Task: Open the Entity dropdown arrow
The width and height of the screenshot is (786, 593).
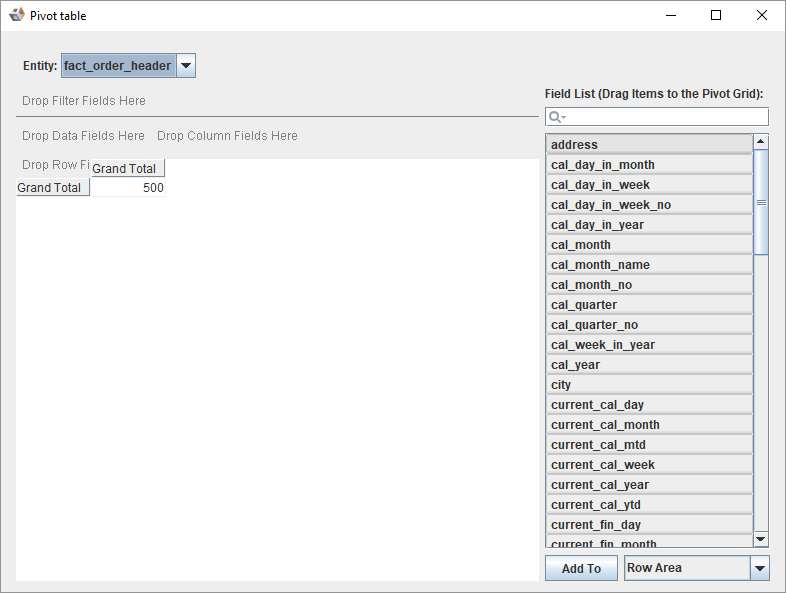Action: 186,66
